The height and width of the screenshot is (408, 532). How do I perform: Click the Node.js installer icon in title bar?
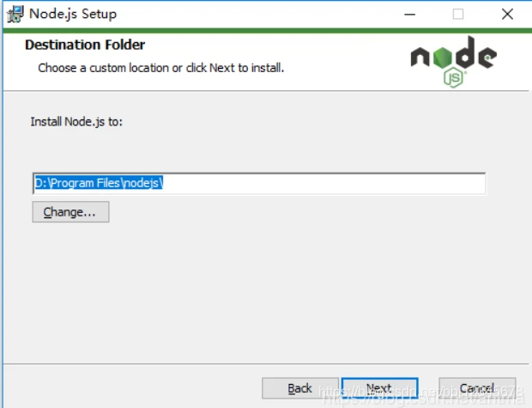click(15, 15)
